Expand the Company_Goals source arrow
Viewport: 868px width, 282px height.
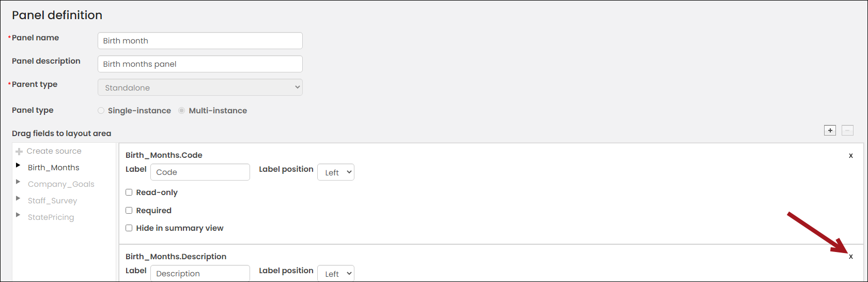tap(18, 182)
